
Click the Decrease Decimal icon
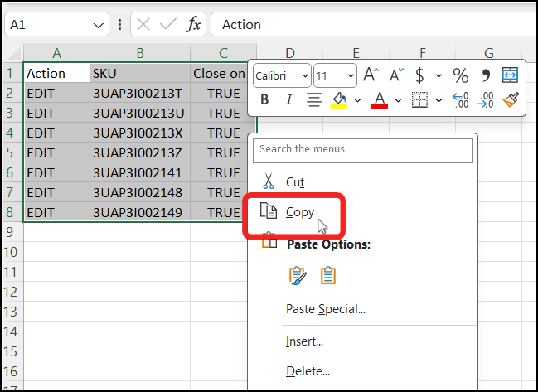click(487, 100)
